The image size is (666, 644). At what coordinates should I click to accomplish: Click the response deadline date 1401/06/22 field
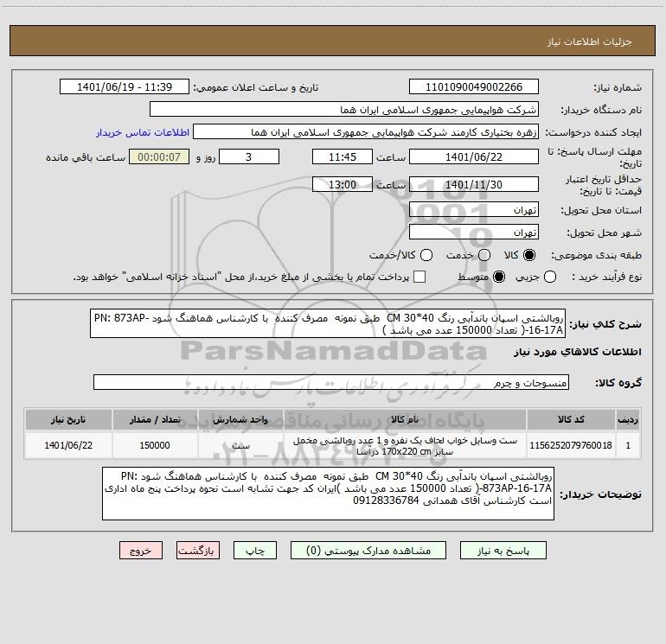click(474, 156)
